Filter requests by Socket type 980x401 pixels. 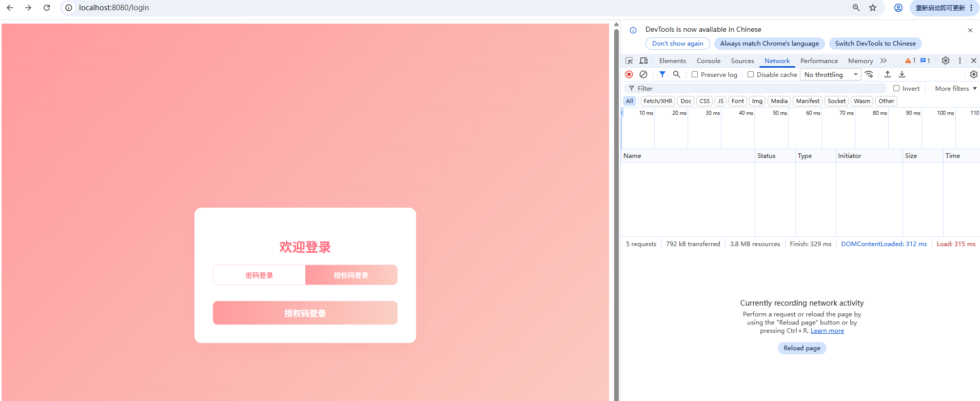[837, 101]
